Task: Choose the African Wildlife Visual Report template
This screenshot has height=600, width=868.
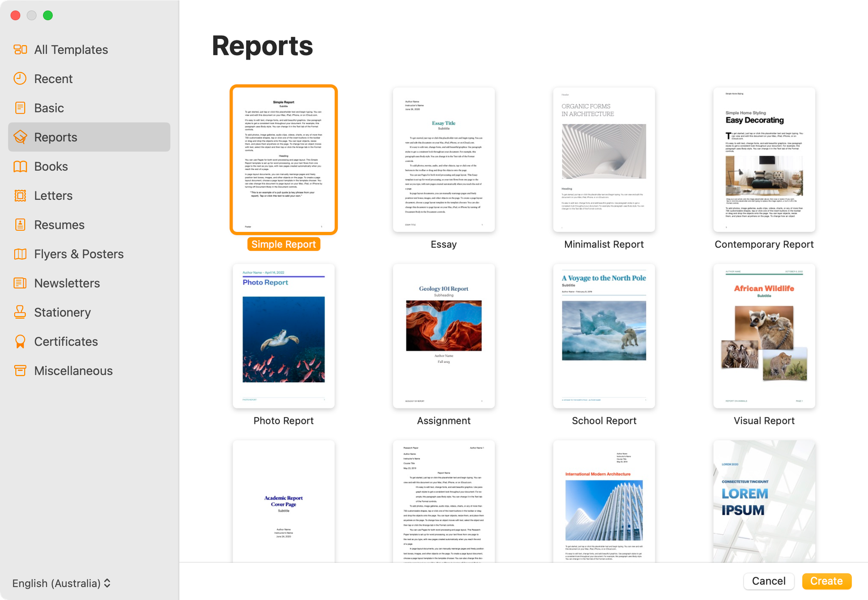Action: tap(764, 336)
